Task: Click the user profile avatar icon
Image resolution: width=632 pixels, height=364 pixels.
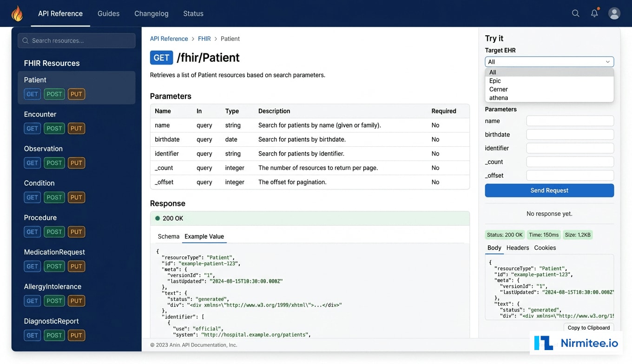Action: [614, 13]
